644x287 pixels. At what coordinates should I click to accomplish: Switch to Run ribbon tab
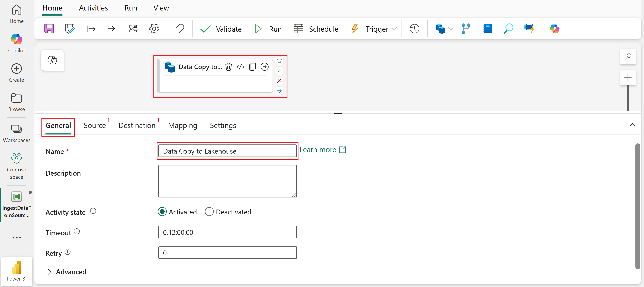point(131,8)
